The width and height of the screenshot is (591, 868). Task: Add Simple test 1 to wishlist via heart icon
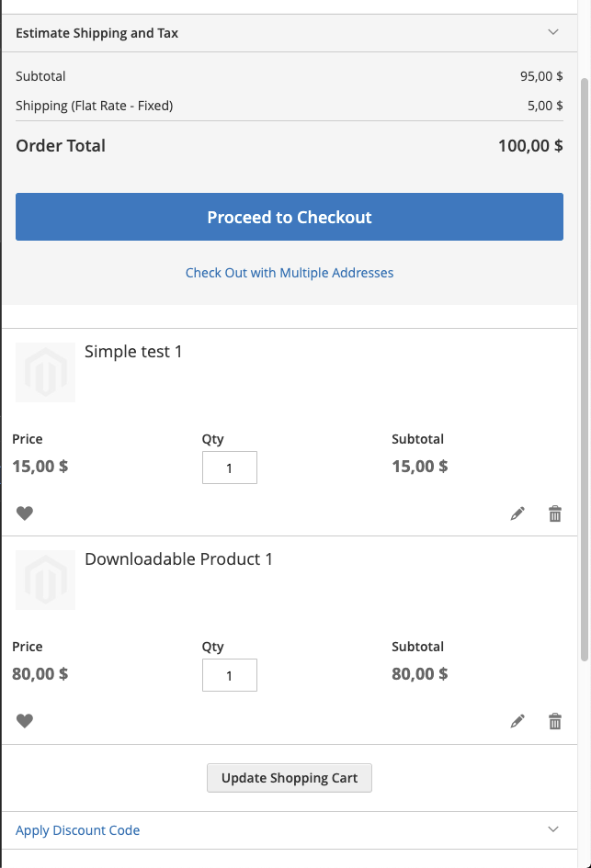click(x=25, y=513)
